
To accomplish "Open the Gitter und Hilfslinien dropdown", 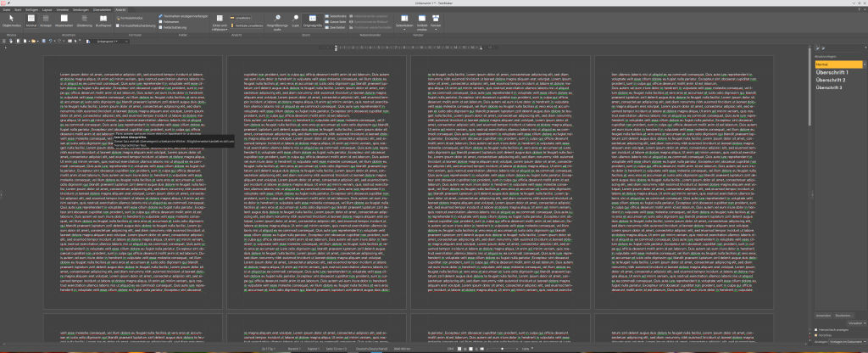I will tap(218, 23).
